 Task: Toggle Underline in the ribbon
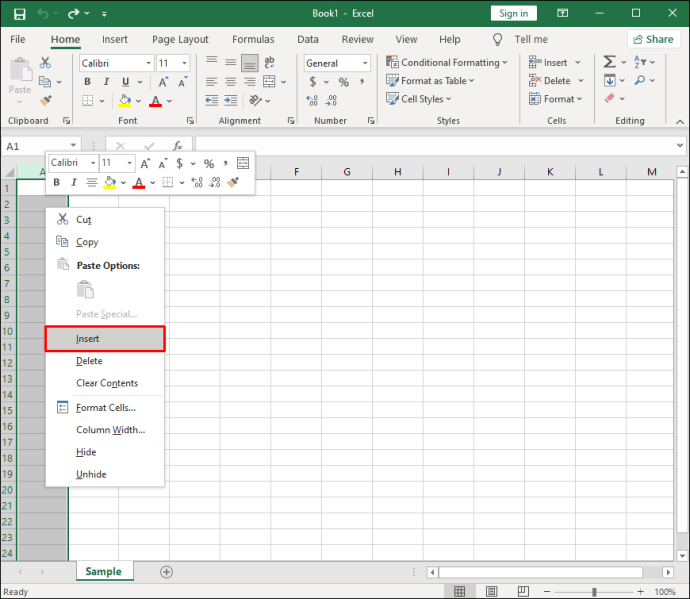click(x=125, y=82)
